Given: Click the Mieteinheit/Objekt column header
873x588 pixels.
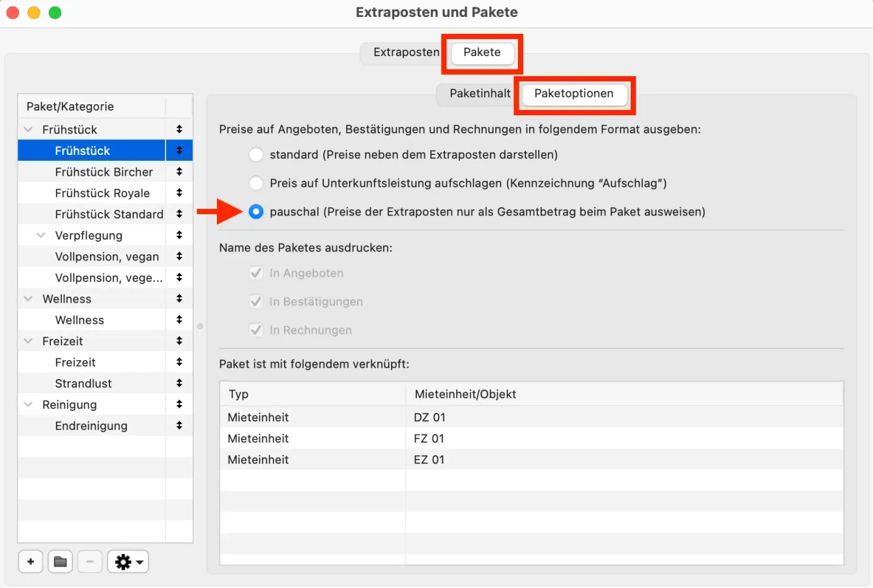Looking at the screenshot, I should pos(624,394).
